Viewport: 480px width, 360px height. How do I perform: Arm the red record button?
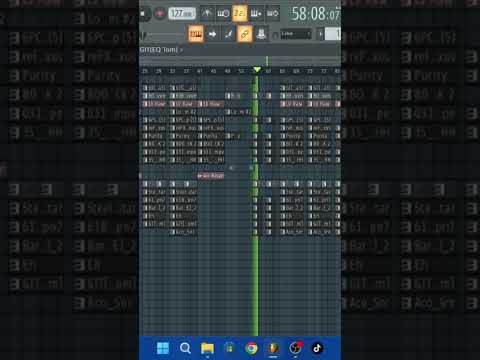tap(160, 14)
